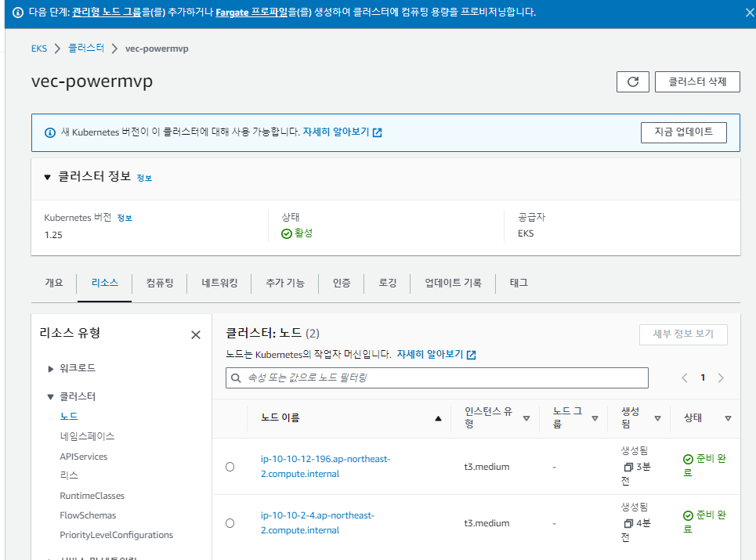The image size is (756, 560).
Task: Click Kubernetes version value 1.25
Action: pos(53,235)
